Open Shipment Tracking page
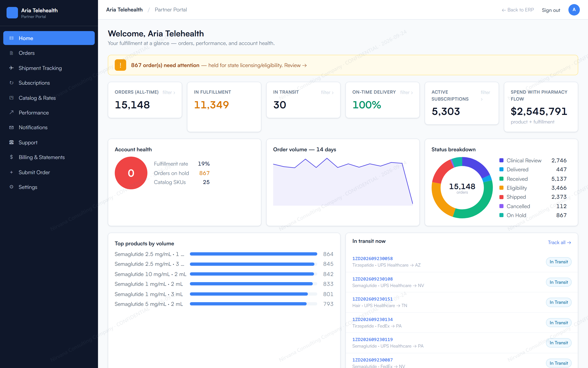 tap(49, 68)
